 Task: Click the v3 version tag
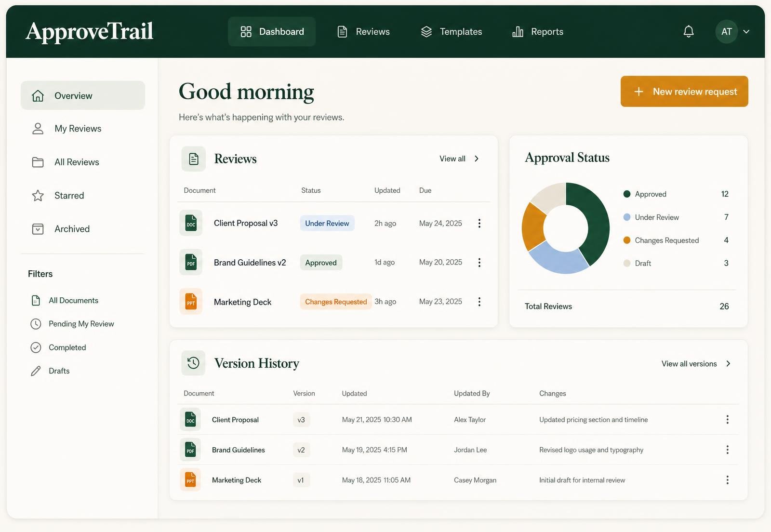pyautogui.click(x=301, y=420)
